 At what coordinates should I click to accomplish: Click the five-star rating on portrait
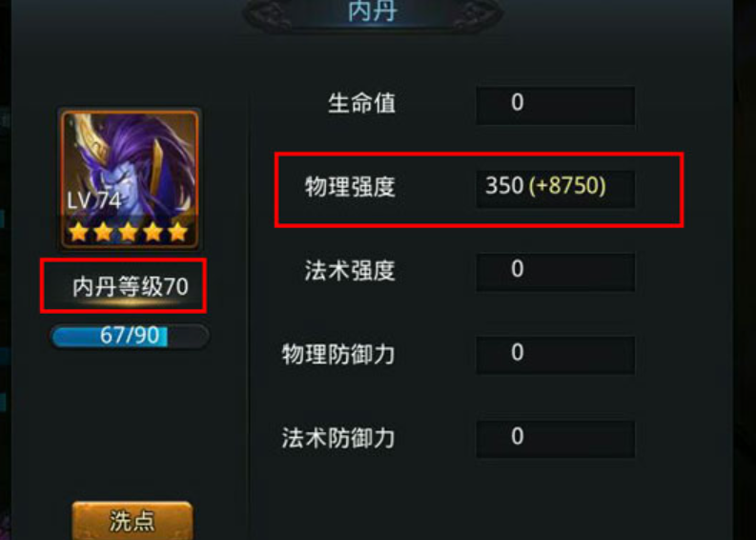(129, 232)
